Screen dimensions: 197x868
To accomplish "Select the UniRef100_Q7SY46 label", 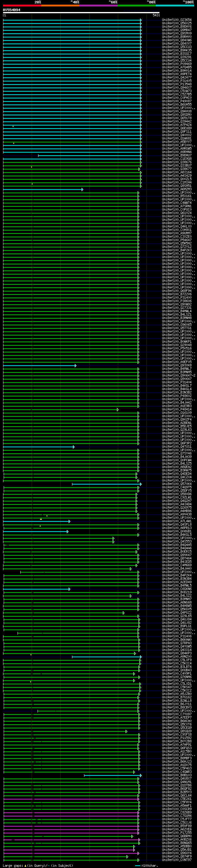I will tap(176, 454).
